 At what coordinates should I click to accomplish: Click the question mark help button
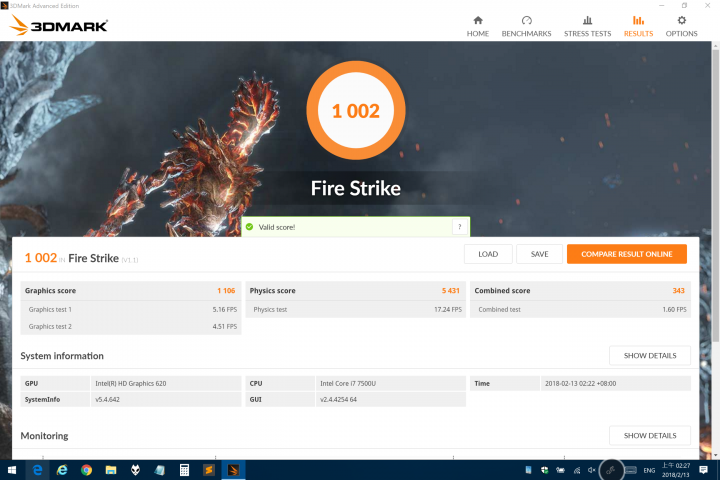(x=460, y=227)
